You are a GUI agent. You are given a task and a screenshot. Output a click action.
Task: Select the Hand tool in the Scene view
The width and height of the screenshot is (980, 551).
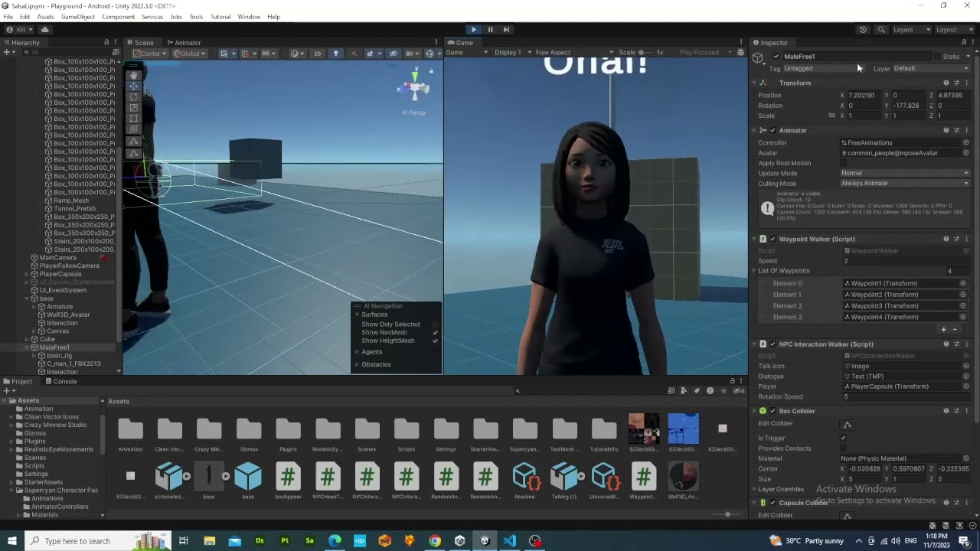pyautogui.click(x=134, y=75)
